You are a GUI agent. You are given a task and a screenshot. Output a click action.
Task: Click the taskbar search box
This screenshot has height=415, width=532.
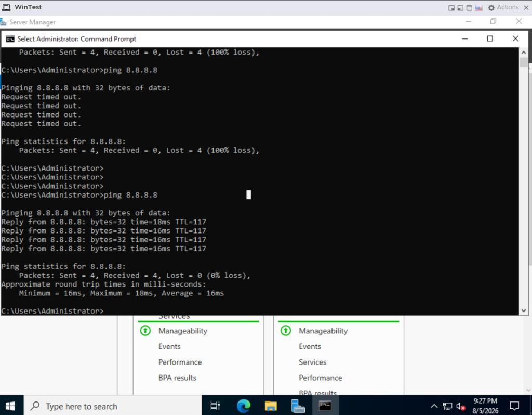(113, 406)
